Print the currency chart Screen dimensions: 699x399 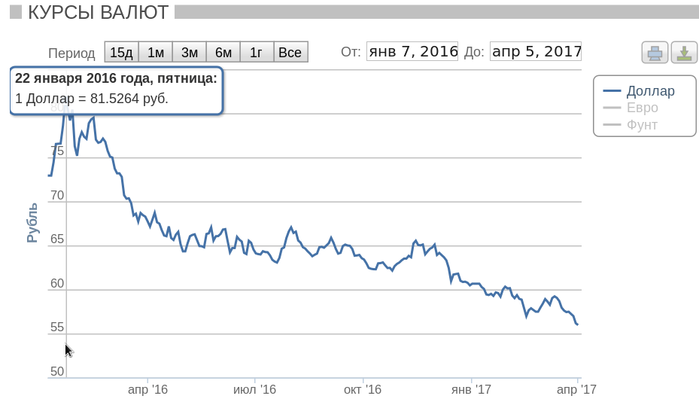654,53
